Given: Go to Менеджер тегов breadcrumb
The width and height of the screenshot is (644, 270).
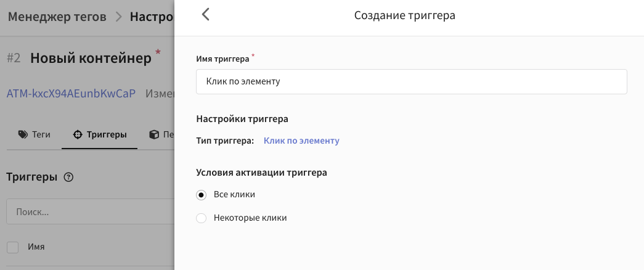Looking at the screenshot, I should point(57,16).
